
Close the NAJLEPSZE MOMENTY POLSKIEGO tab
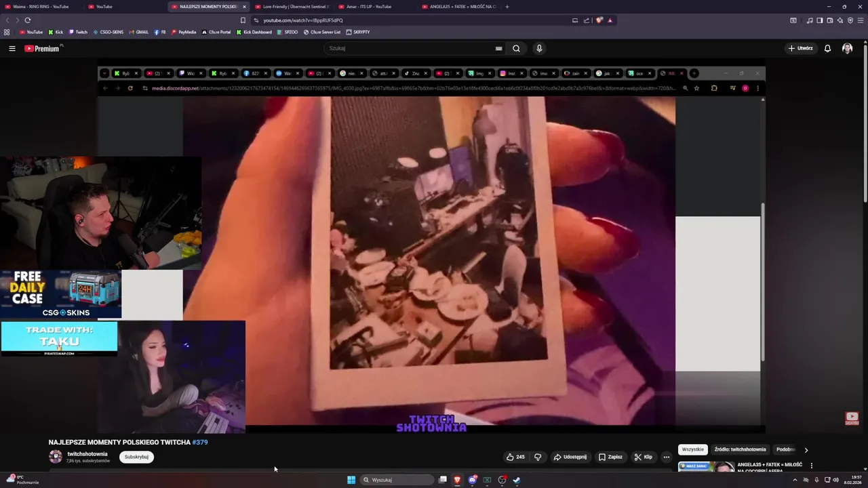coord(244,7)
